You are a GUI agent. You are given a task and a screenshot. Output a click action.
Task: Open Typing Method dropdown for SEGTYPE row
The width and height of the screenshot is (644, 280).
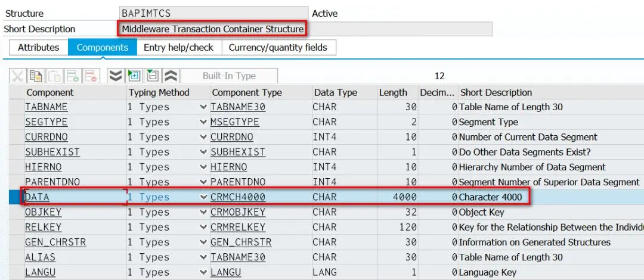coord(203,122)
